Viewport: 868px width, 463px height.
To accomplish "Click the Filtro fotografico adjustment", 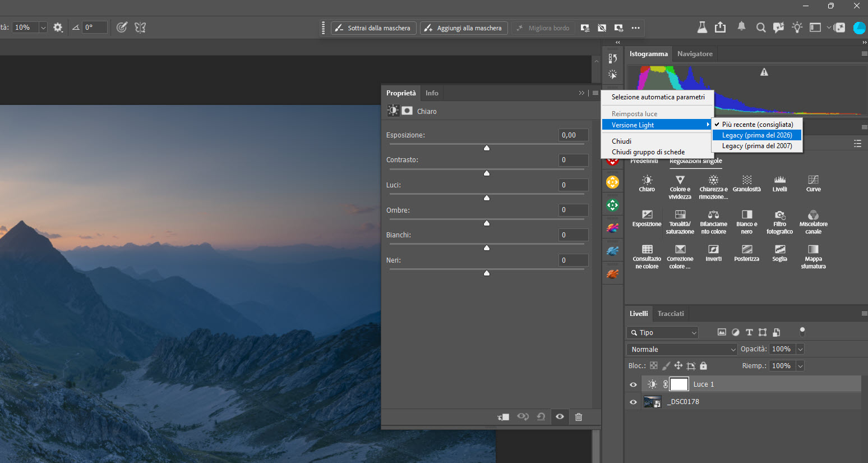I will (x=779, y=222).
